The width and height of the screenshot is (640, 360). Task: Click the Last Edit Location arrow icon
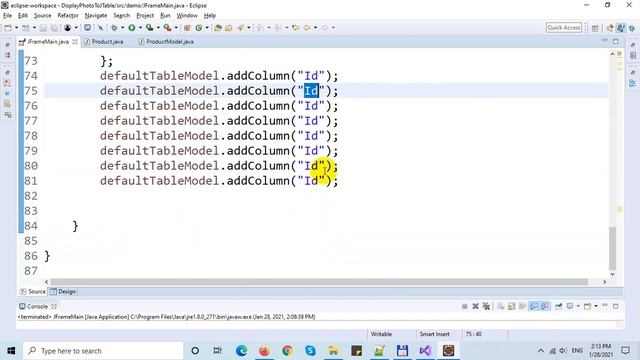click(296, 28)
